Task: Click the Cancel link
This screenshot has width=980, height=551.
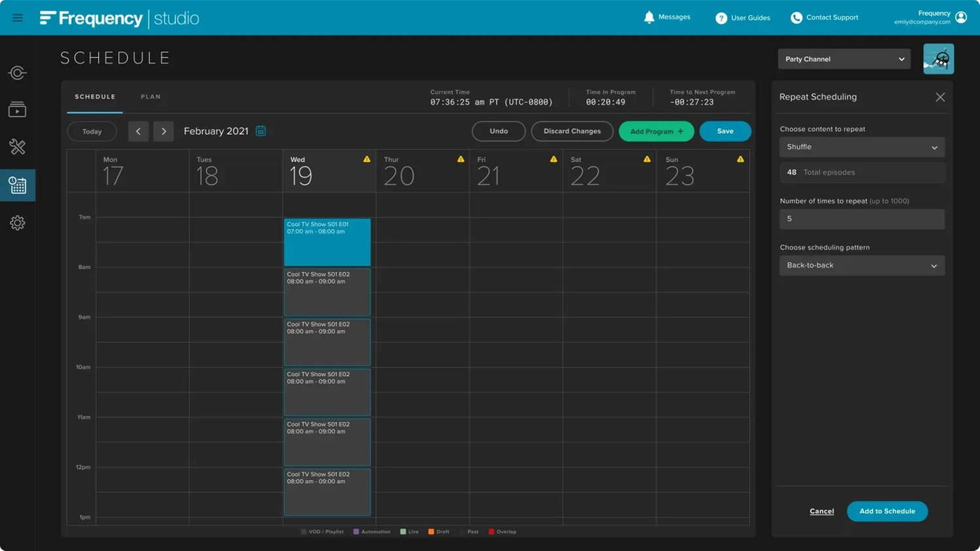Action: point(821,511)
